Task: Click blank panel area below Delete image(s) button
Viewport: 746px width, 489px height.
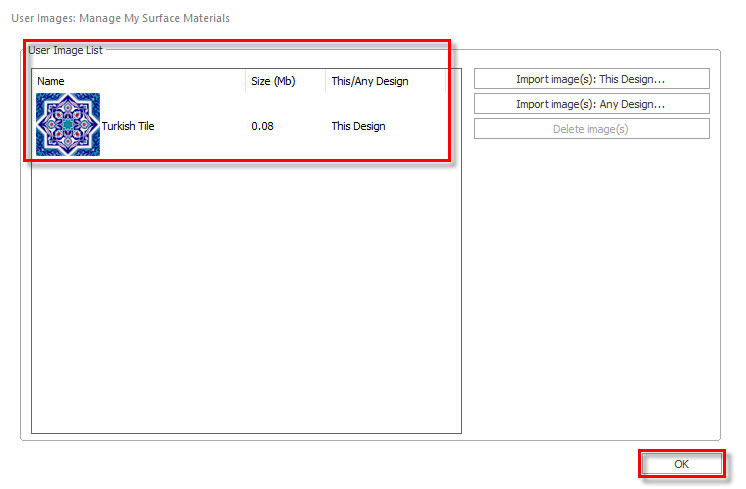Action: pyautogui.click(x=591, y=285)
